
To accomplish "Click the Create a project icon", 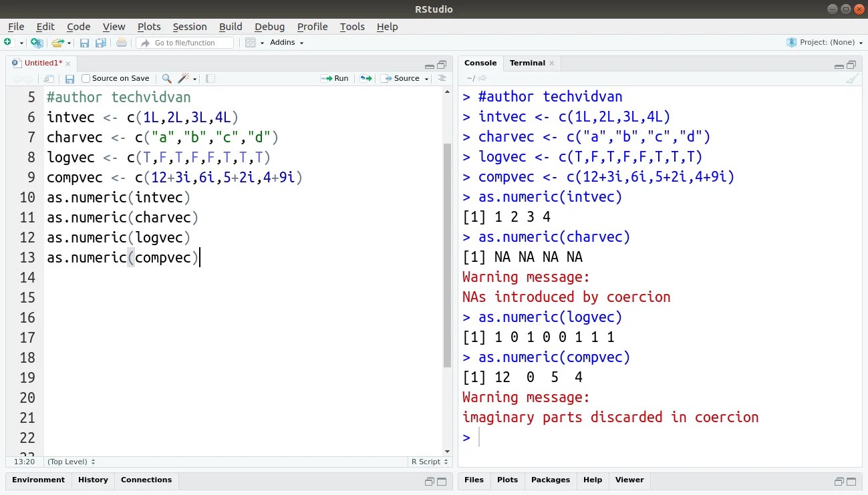I will click(37, 43).
